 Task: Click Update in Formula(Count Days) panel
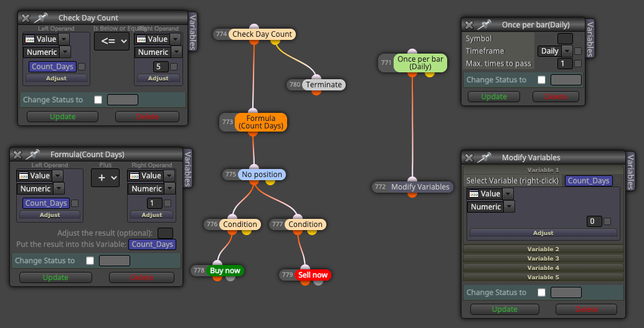pyautogui.click(x=55, y=278)
